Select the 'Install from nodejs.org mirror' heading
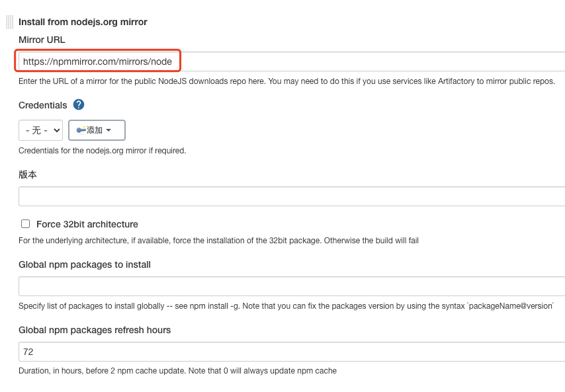The image size is (565, 392). (83, 22)
